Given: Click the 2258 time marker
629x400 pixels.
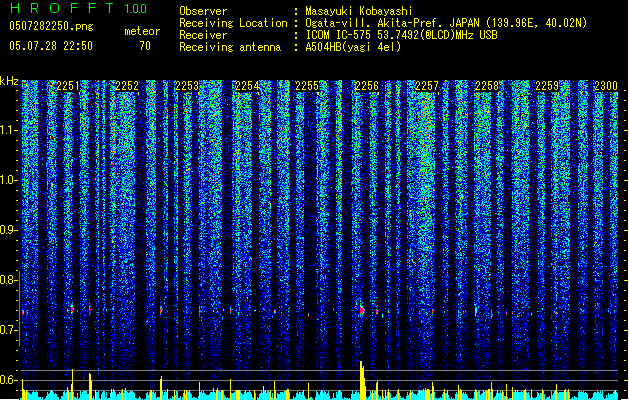Looking at the screenshot, I should [x=487, y=85].
